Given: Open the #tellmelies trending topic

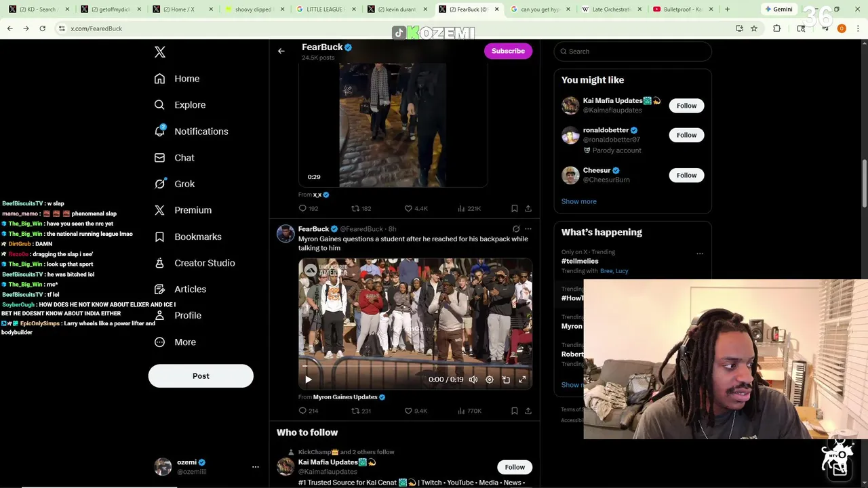Looking at the screenshot, I should [x=580, y=261].
